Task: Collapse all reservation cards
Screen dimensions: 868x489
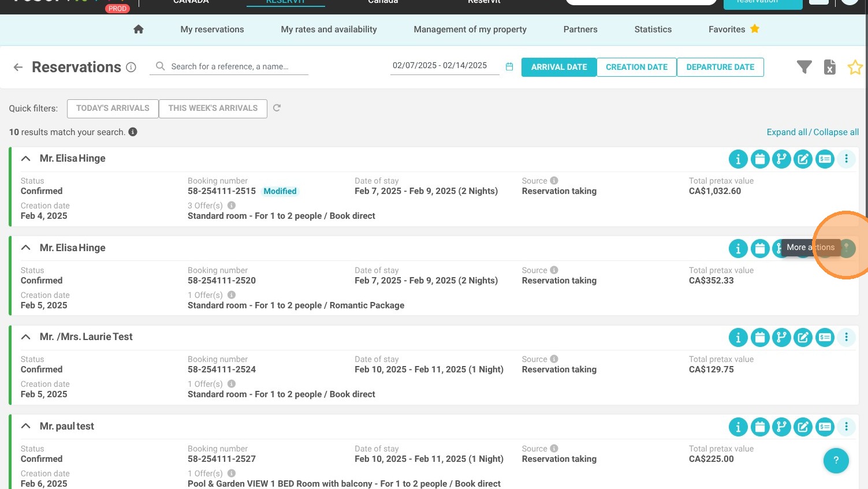Action: pyautogui.click(x=836, y=132)
